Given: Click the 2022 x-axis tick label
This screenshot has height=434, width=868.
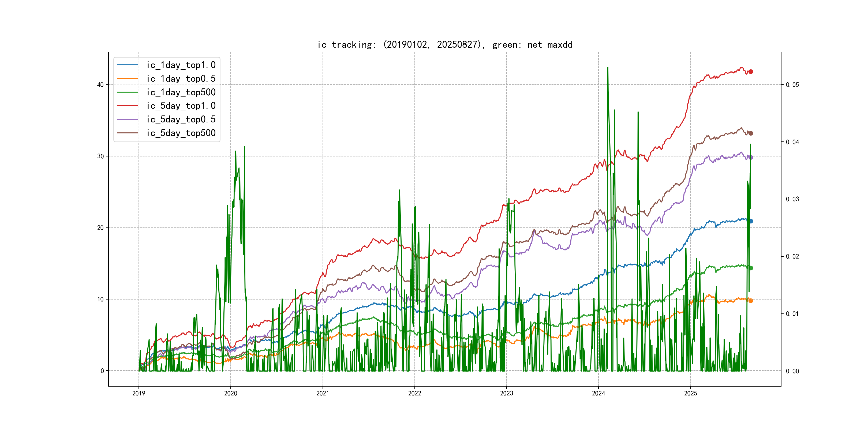Looking at the screenshot, I should 414,393.
